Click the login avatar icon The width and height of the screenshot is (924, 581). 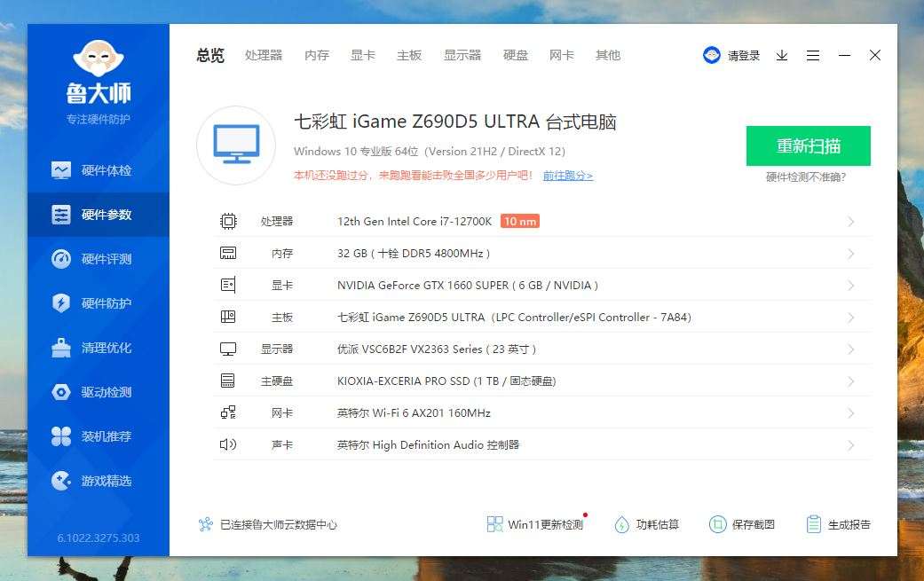tap(712, 55)
